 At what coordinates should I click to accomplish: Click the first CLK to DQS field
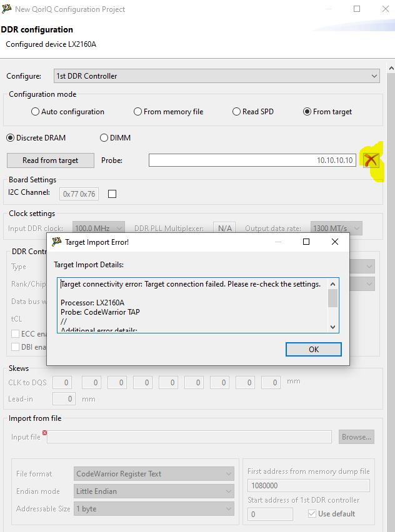62,382
